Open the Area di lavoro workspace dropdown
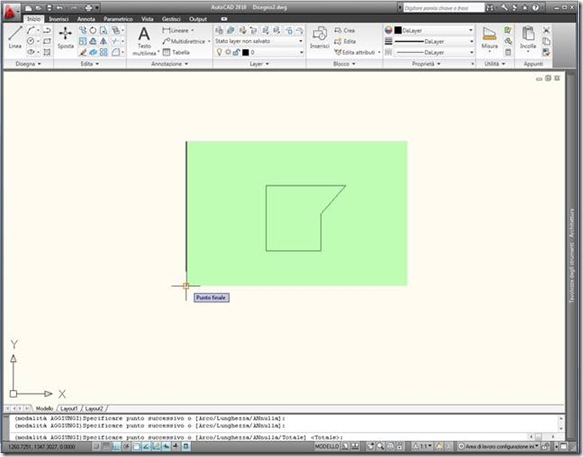Viewport: 583px width, 457px height. (x=498, y=446)
